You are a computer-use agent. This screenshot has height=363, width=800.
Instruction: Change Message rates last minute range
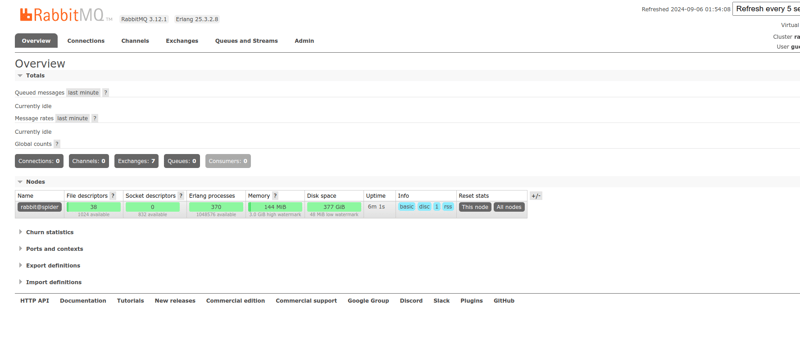pos(72,118)
